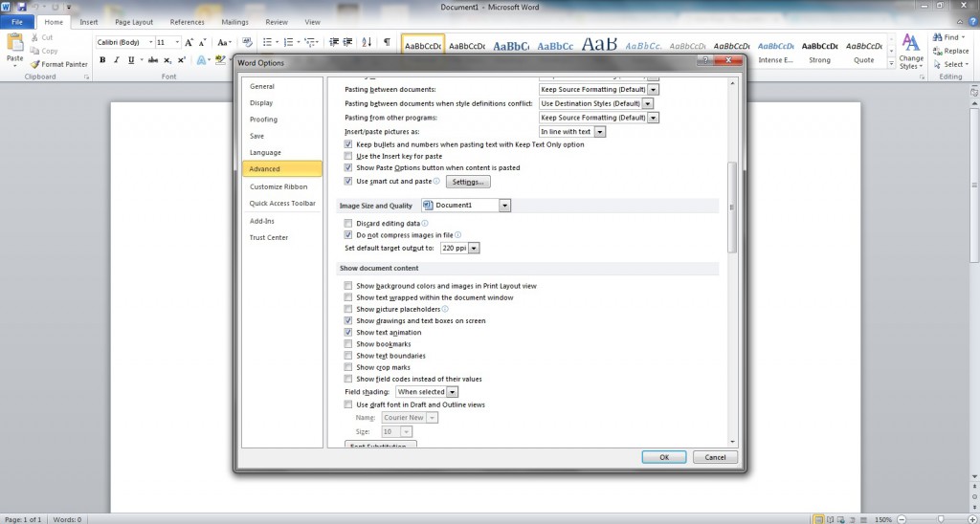Click Replace in Editing group
The width and height of the screenshot is (980, 524).
pos(951,52)
